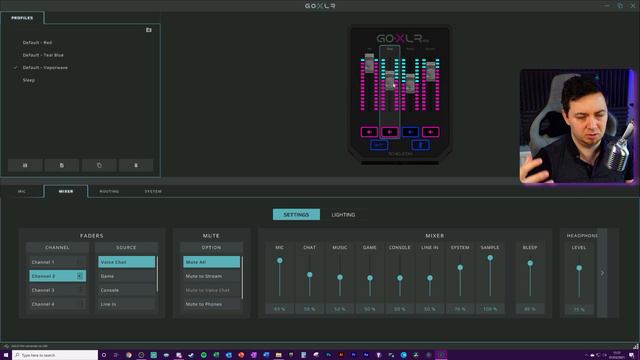Click the floppy-disk save profile icon
Image resolution: width=640 pixels, height=360 pixels.
coord(25,165)
